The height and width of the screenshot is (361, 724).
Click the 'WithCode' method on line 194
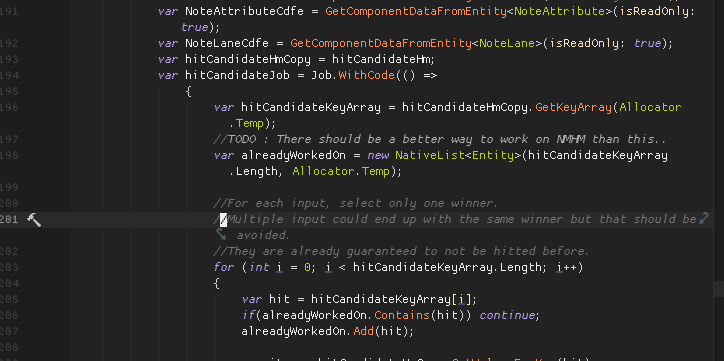[367, 75]
